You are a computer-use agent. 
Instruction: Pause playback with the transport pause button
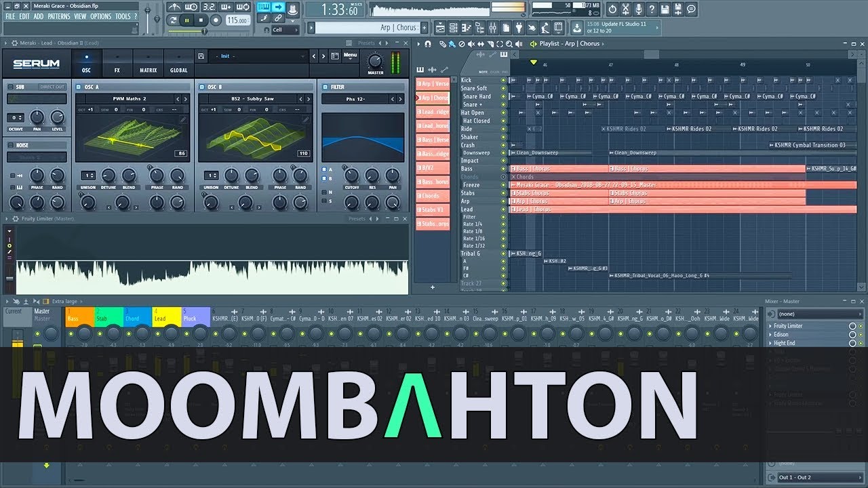187,20
